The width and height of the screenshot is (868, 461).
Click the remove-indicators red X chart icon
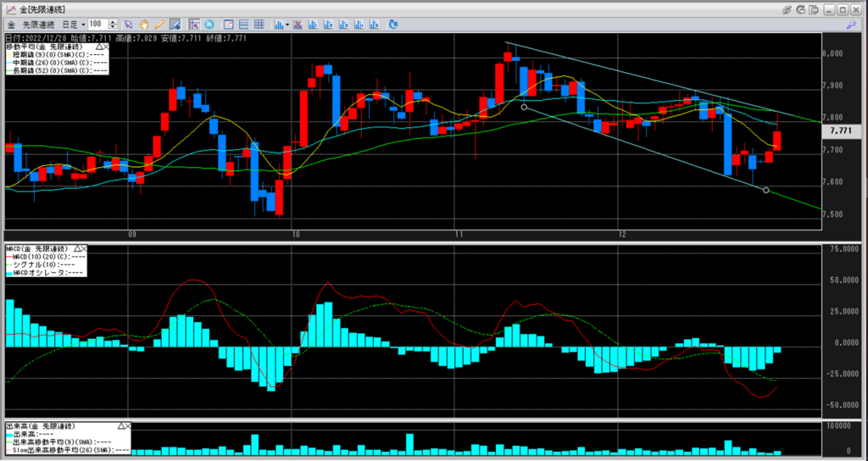click(x=298, y=25)
